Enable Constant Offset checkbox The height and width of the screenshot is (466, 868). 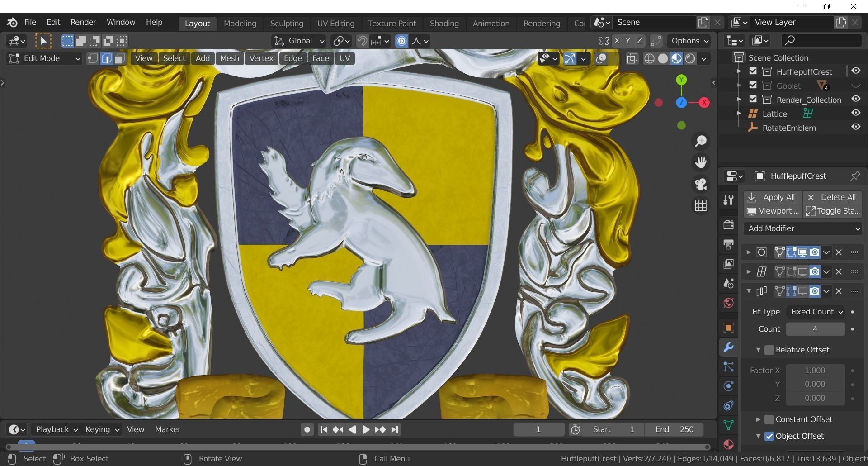click(769, 419)
